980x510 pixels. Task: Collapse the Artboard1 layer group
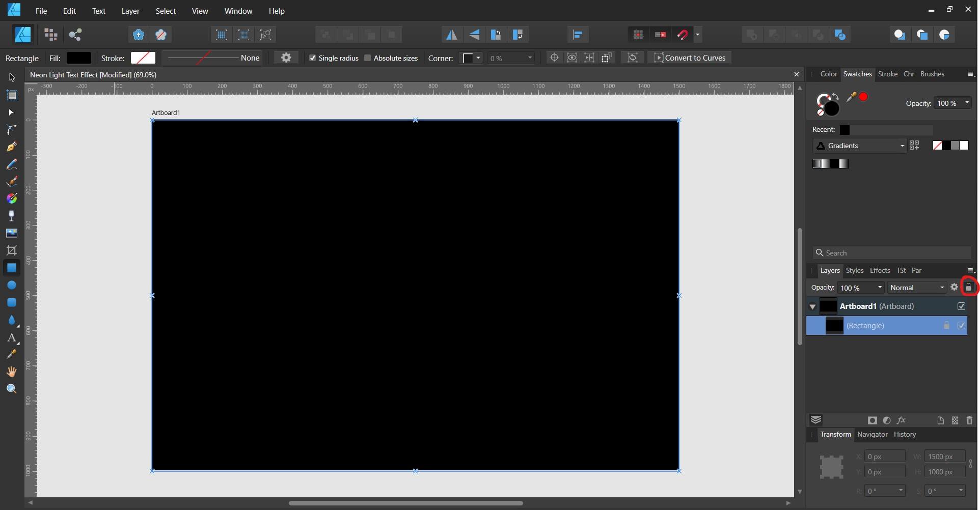[812, 307]
